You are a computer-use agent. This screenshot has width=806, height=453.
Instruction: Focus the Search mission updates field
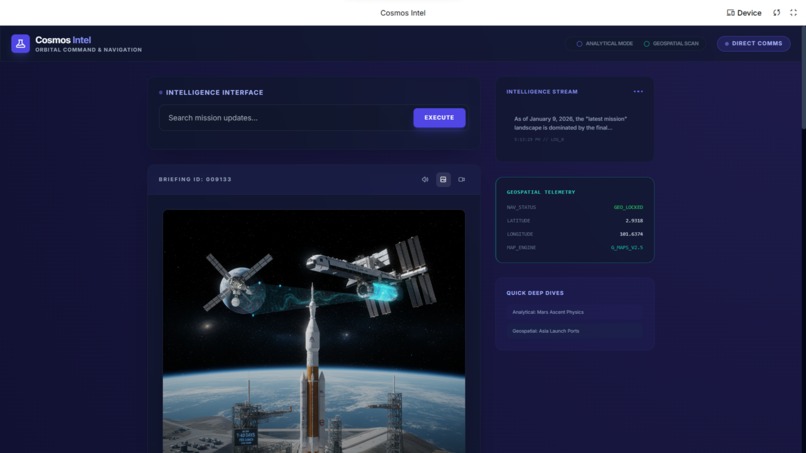point(286,118)
